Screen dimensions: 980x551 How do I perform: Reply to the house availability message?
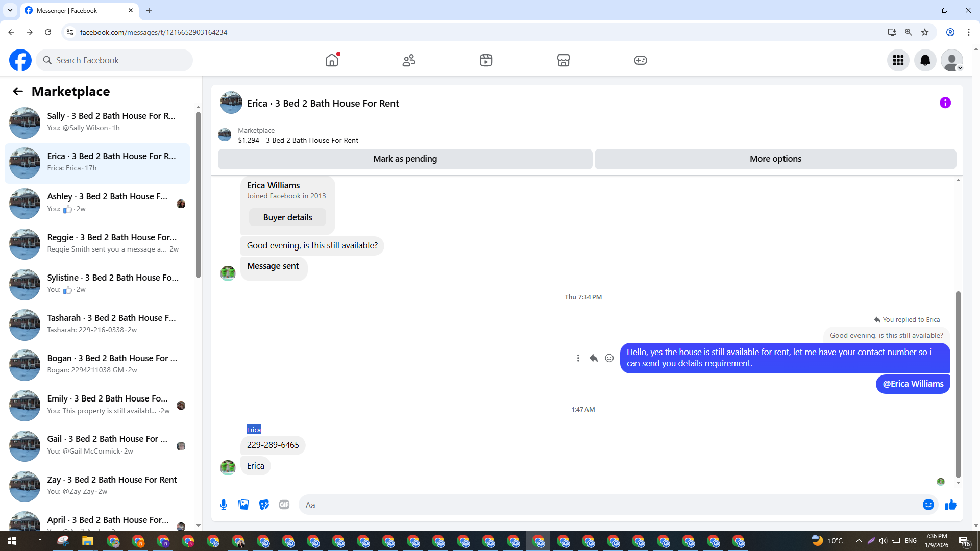tap(593, 358)
